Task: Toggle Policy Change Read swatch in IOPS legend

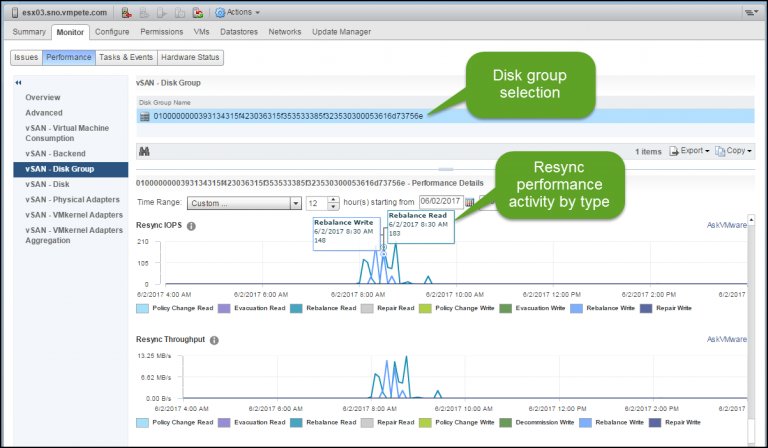Action: click(143, 308)
